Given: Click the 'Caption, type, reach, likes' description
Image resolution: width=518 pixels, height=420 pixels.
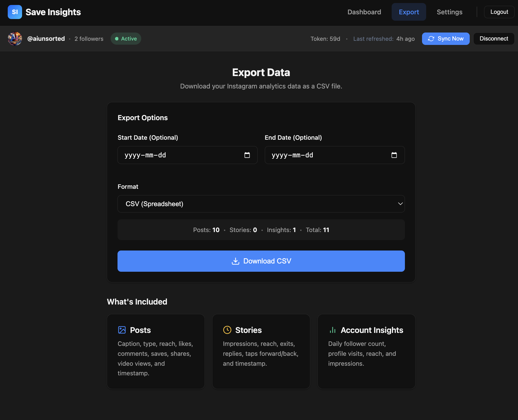Looking at the screenshot, I should click(x=156, y=359).
